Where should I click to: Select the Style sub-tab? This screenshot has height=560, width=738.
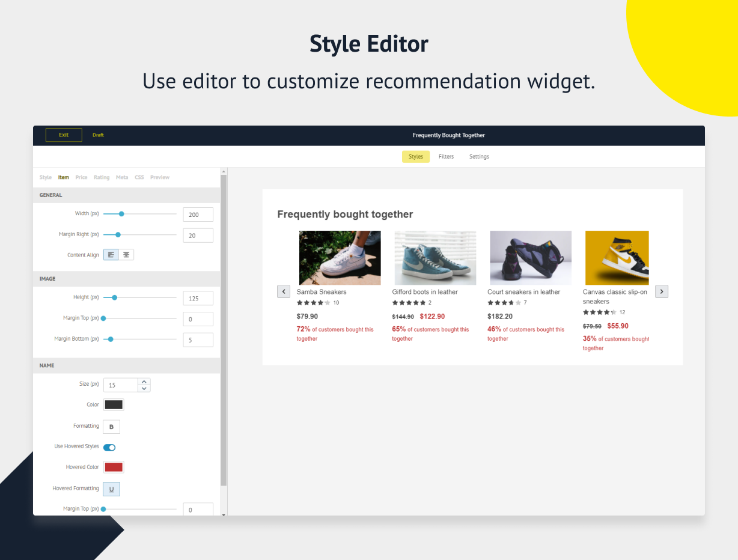pyautogui.click(x=45, y=177)
